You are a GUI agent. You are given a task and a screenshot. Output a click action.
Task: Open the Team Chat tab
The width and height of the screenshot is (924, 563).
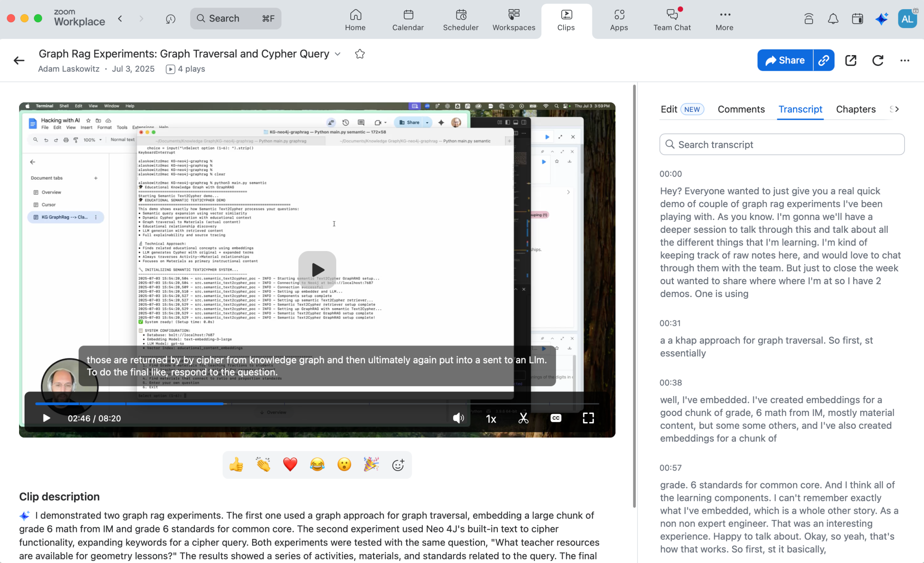click(672, 19)
